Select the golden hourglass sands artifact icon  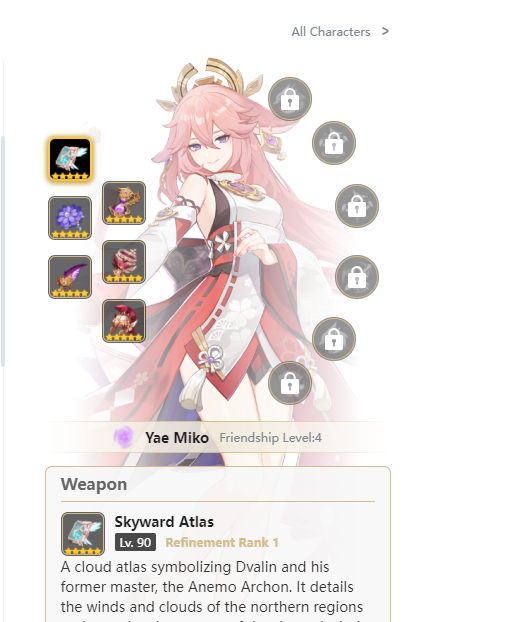124,203
